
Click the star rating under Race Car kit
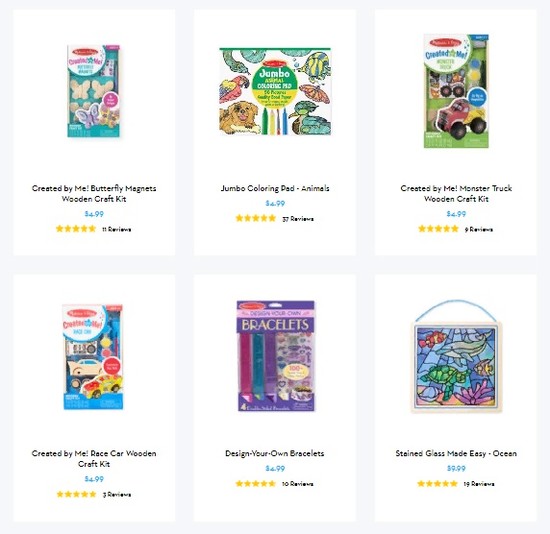click(x=76, y=494)
